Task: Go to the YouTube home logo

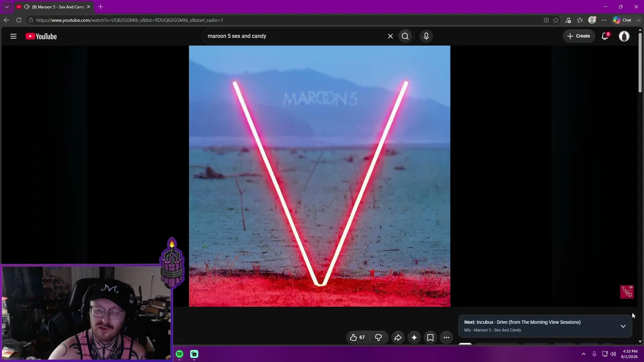Action: (x=41, y=36)
